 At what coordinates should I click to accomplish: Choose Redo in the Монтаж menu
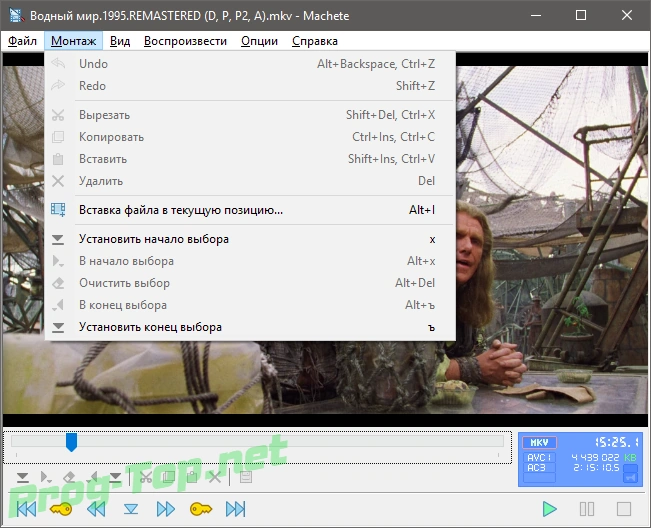[x=250, y=86]
